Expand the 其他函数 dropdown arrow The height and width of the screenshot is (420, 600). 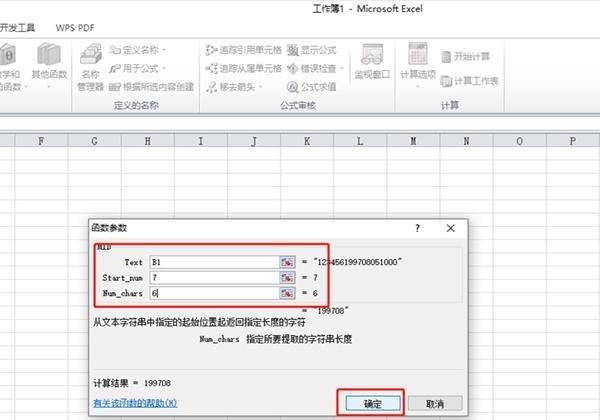(x=49, y=86)
